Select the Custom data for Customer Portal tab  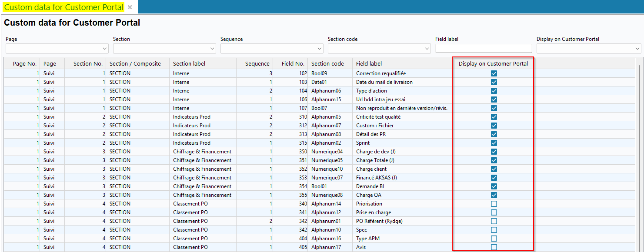click(63, 7)
